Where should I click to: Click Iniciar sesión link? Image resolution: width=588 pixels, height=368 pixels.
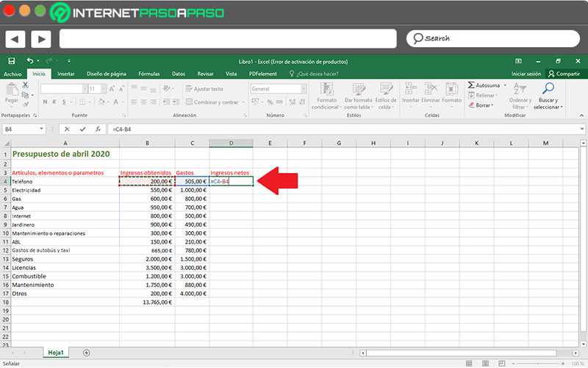click(x=526, y=74)
